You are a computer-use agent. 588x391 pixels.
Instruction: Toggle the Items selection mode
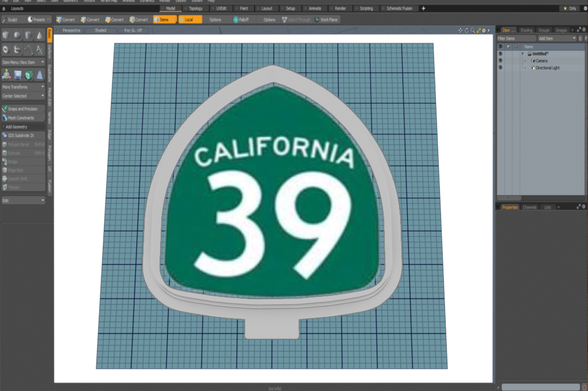coord(165,20)
